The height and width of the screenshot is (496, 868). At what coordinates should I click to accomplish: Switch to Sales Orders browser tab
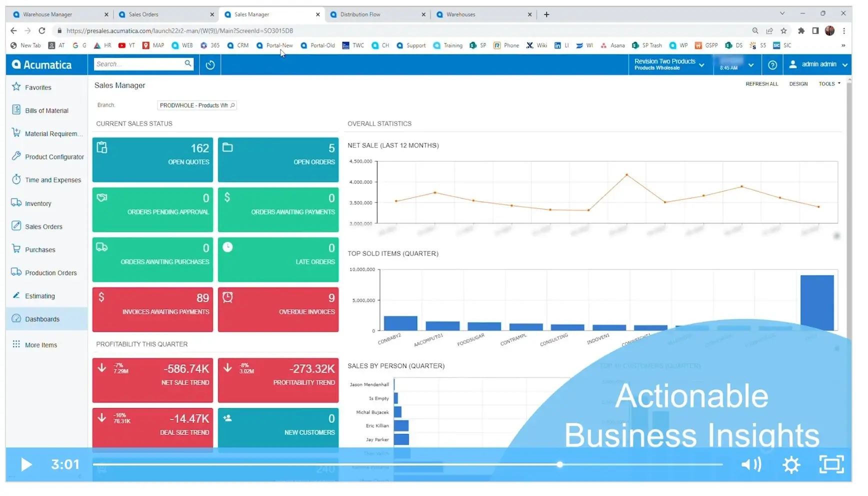pyautogui.click(x=166, y=14)
